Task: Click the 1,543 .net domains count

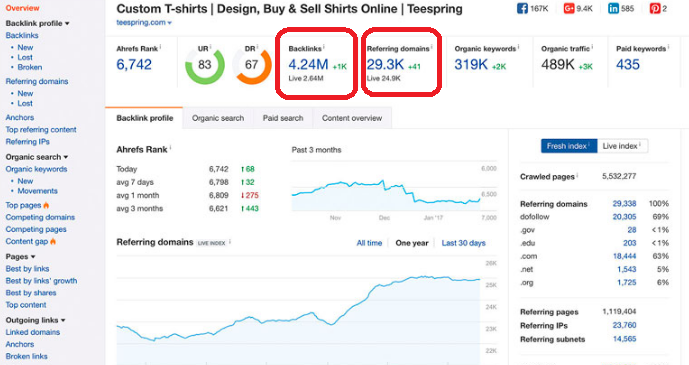Action: point(627,269)
